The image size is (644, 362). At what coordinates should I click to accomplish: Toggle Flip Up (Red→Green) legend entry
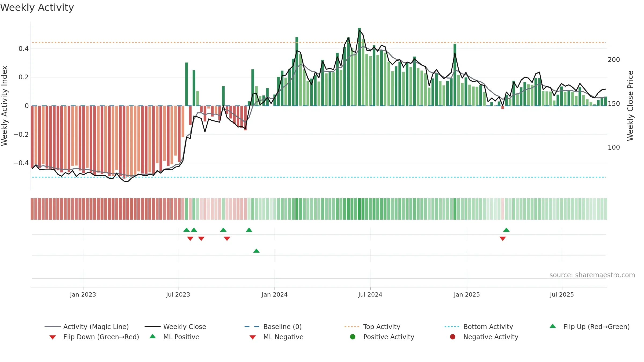click(590, 327)
